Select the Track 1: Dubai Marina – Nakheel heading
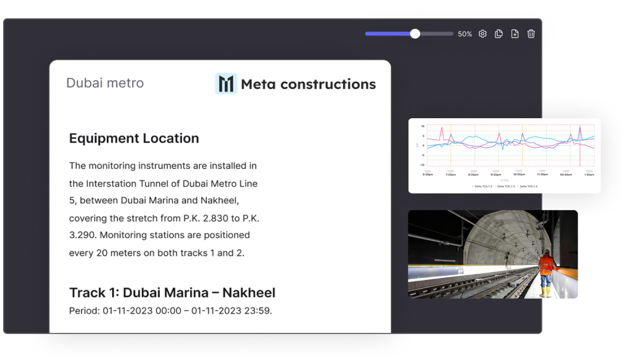 172,292
